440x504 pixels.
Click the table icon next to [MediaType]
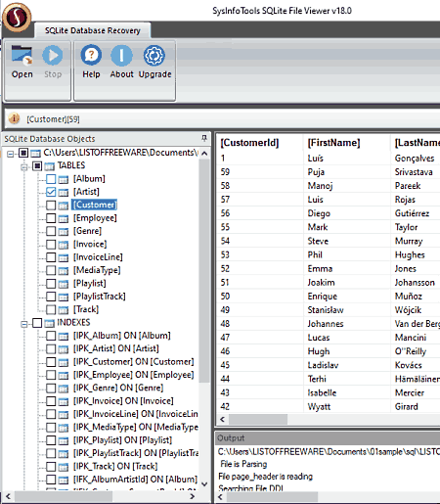[64, 270]
